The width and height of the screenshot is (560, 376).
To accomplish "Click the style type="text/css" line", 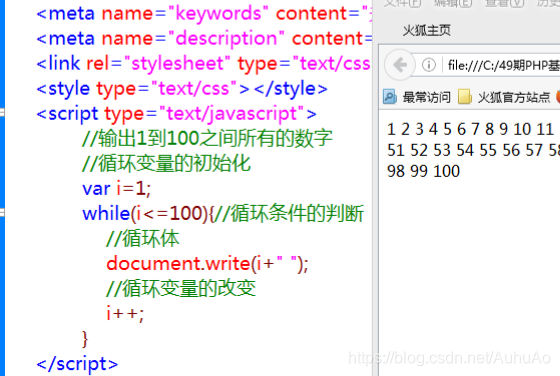I will point(182,89).
